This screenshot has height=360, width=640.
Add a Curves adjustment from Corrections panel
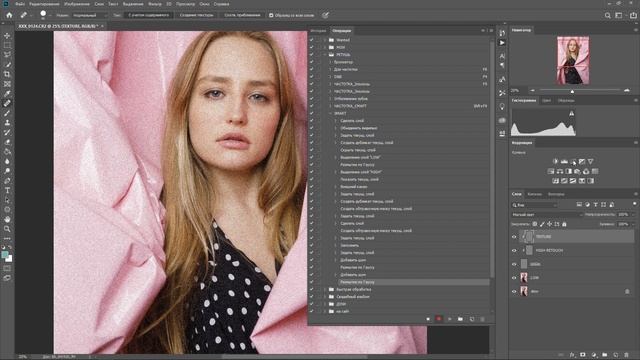[573, 162]
